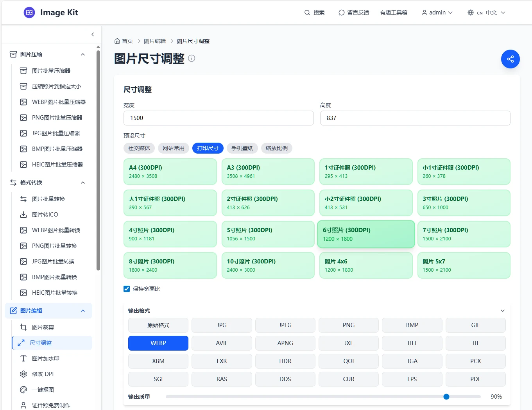
Task: Click the blue share button icon
Action: click(x=510, y=59)
